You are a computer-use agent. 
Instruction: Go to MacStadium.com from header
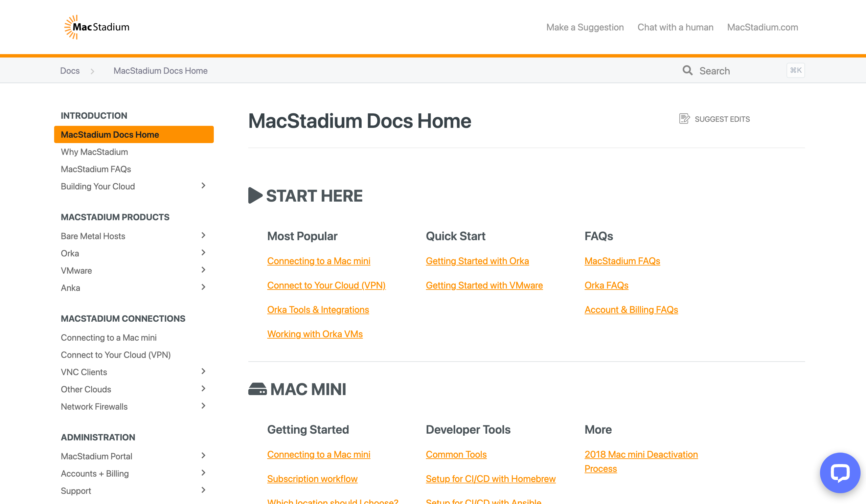click(x=762, y=27)
